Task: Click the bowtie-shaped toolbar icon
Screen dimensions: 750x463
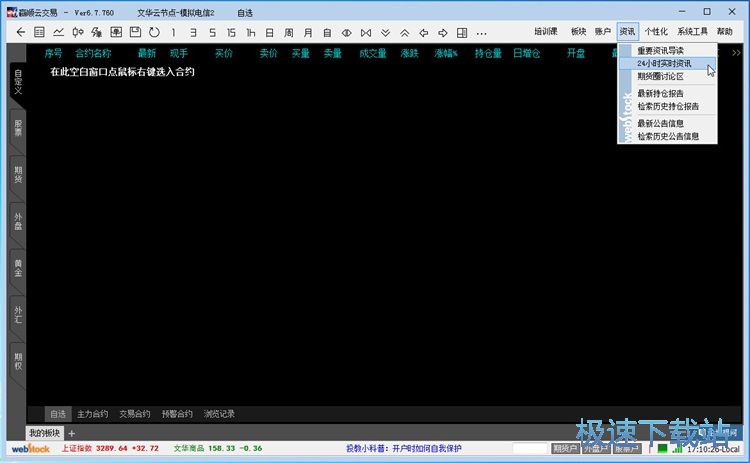Action: point(366,33)
